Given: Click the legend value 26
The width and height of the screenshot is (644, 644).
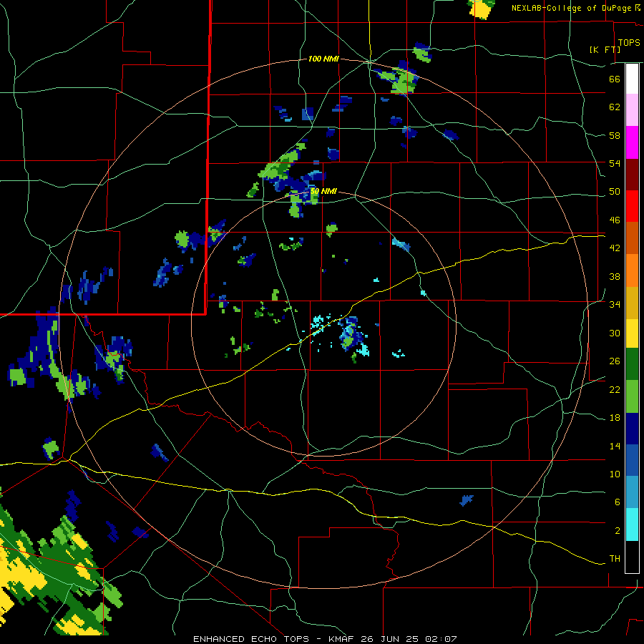Looking at the screenshot, I should click(x=615, y=361).
